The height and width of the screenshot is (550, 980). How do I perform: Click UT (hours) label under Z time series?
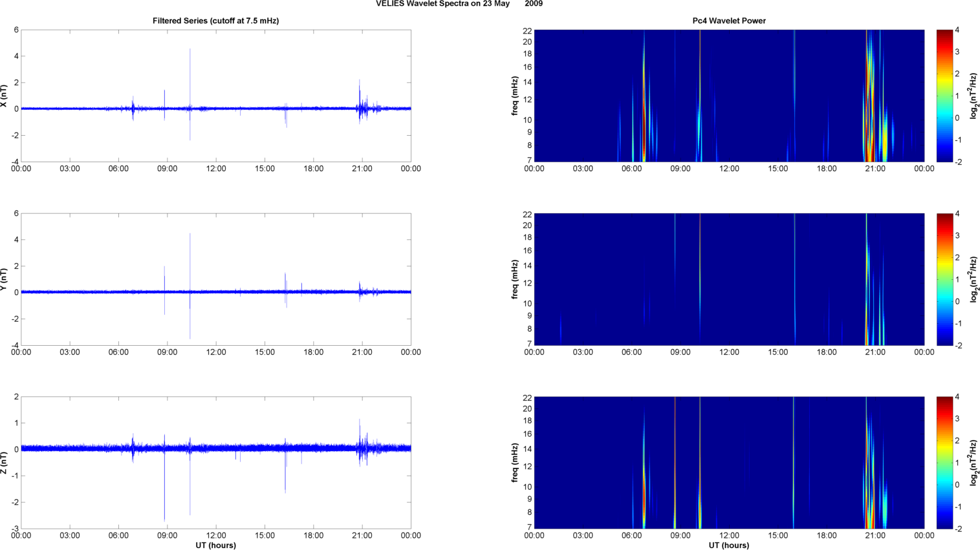point(215,545)
